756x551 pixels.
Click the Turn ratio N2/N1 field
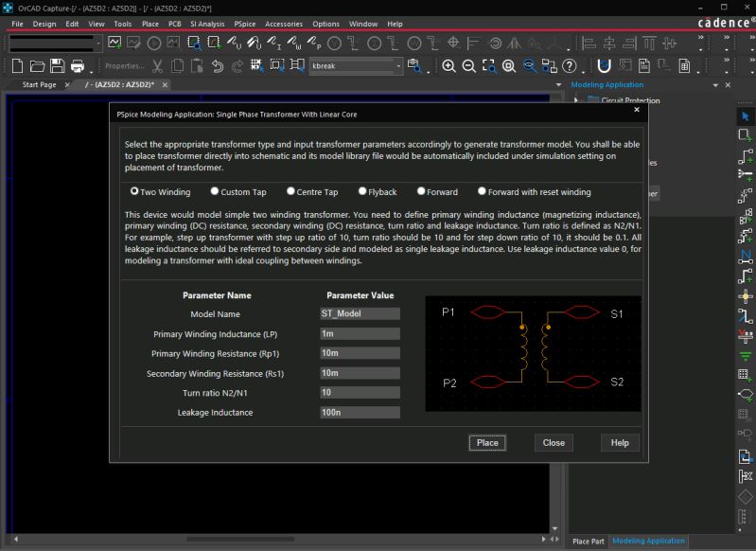[x=360, y=392]
